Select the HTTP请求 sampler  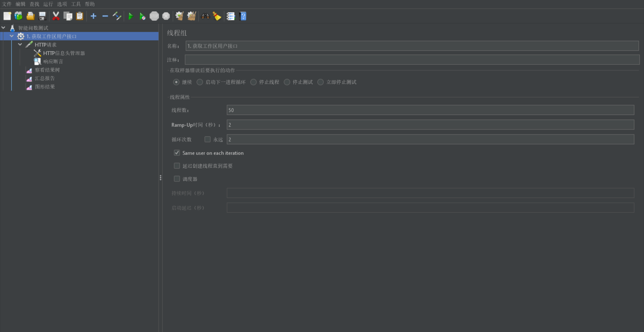[x=45, y=44]
